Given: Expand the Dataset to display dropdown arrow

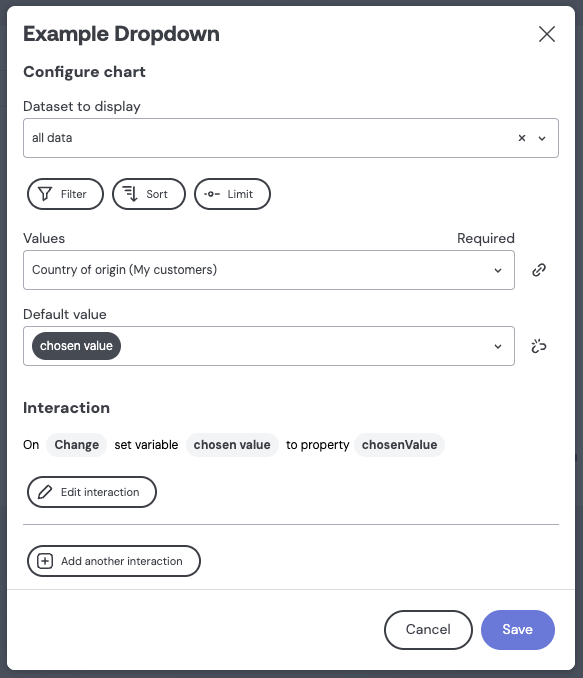Looking at the screenshot, I should tap(542, 138).
